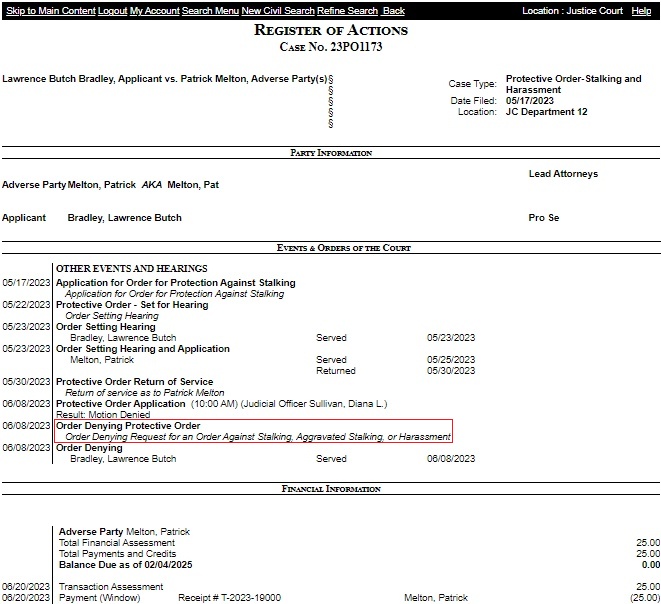Click the Financial Information section header
Screen dimensions: 661x604
(x=331, y=489)
